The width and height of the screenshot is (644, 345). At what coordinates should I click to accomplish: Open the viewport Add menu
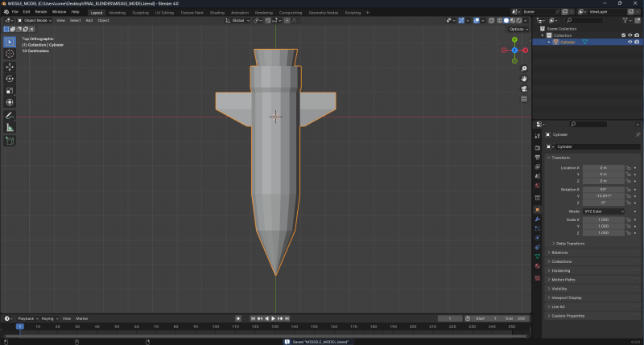coord(89,21)
